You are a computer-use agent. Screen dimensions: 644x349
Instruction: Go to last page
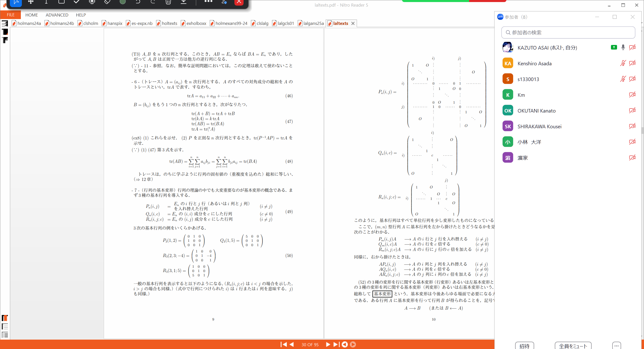[x=336, y=344]
